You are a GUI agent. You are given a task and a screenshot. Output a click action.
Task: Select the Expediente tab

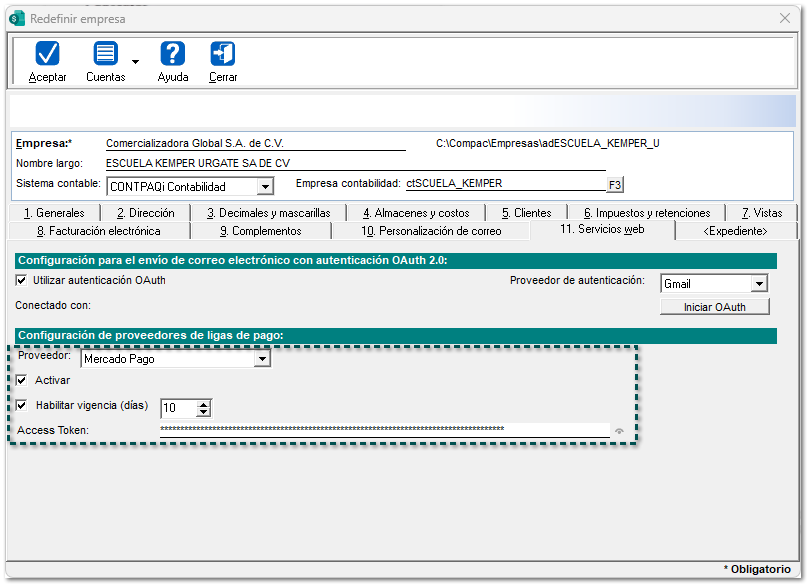click(735, 231)
